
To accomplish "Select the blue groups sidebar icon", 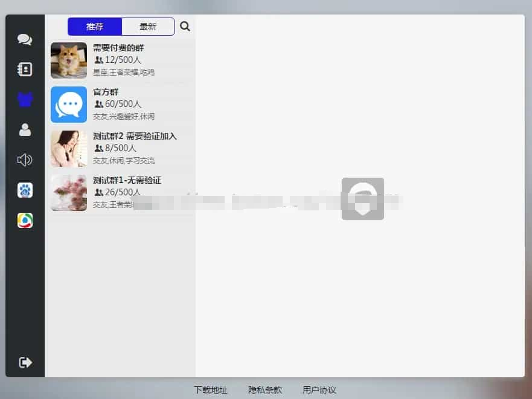I will tap(25, 100).
